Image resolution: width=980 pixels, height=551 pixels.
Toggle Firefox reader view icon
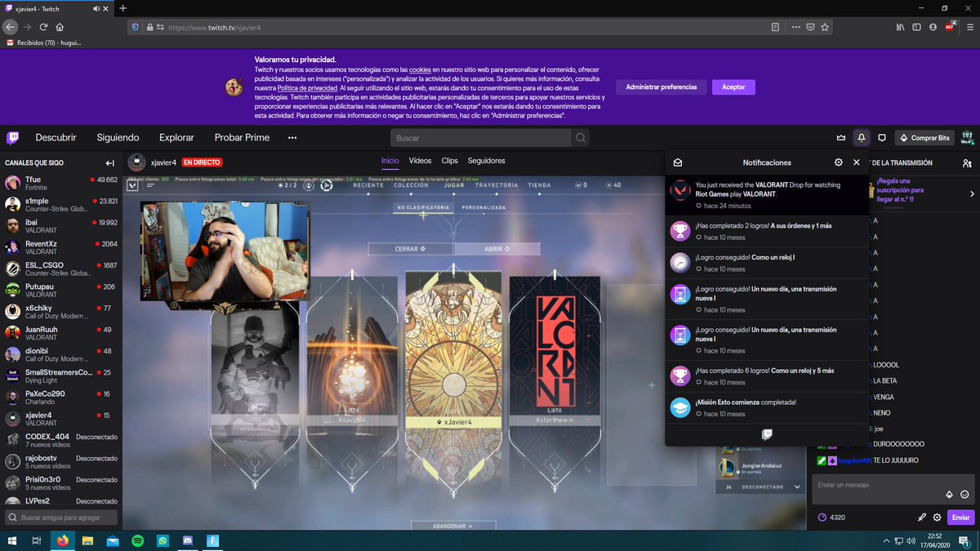775,27
